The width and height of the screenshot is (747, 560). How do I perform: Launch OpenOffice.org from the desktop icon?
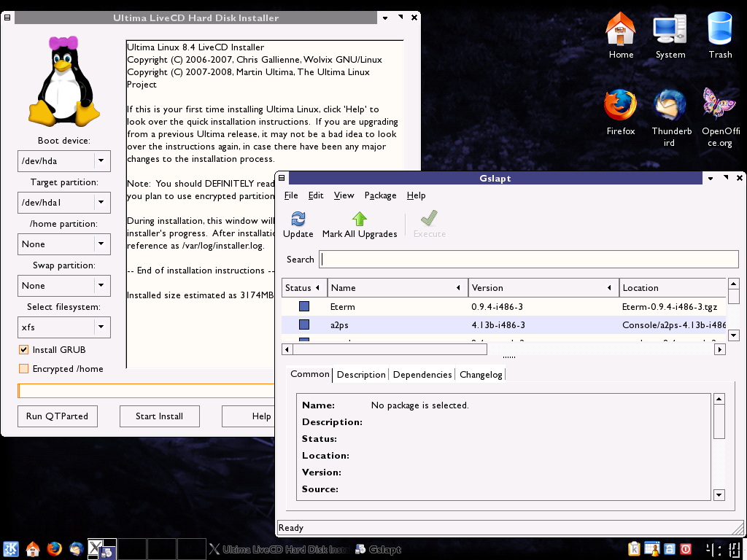click(x=719, y=104)
